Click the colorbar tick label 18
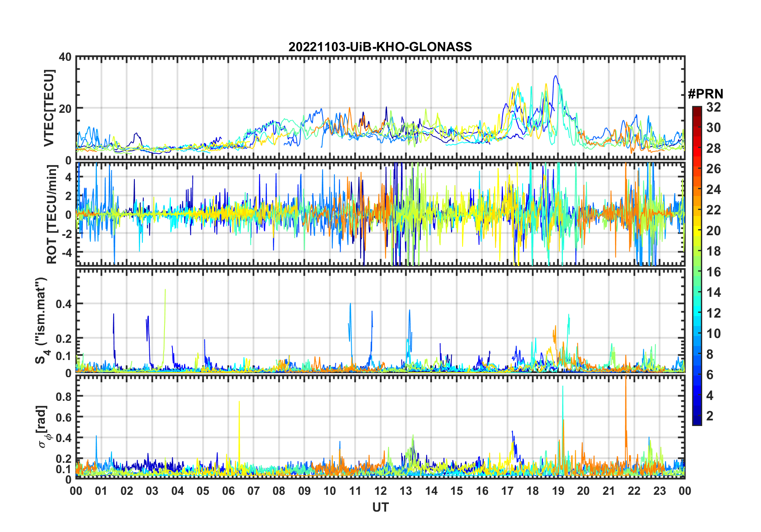The height and width of the screenshot is (532, 761). (x=713, y=251)
